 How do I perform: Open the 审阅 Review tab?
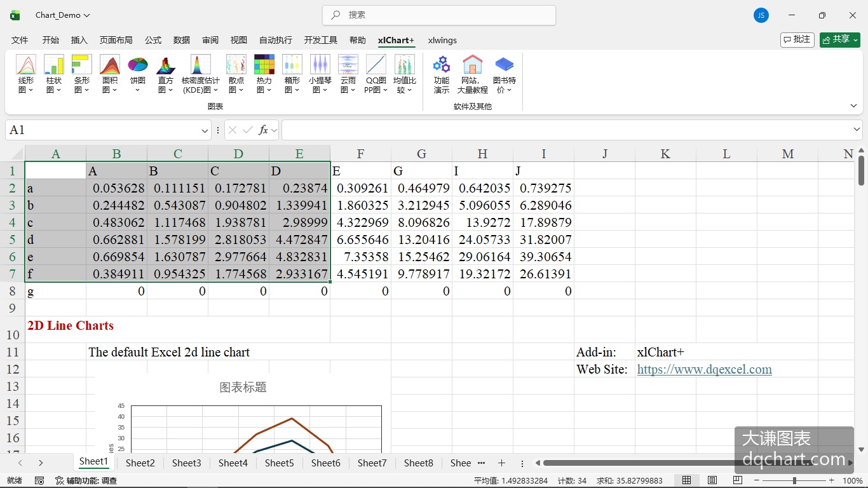tap(210, 40)
